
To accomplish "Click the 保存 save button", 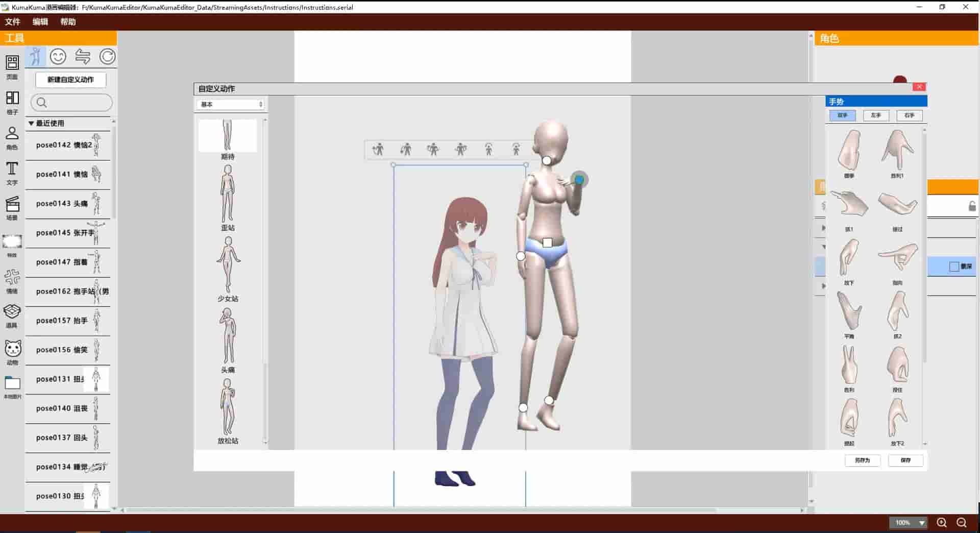I will (x=905, y=461).
